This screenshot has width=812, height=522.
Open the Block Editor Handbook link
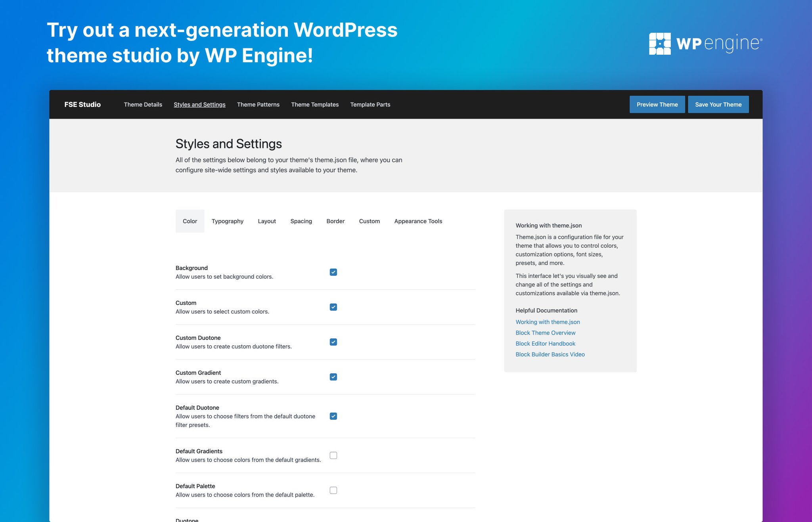coord(545,343)
